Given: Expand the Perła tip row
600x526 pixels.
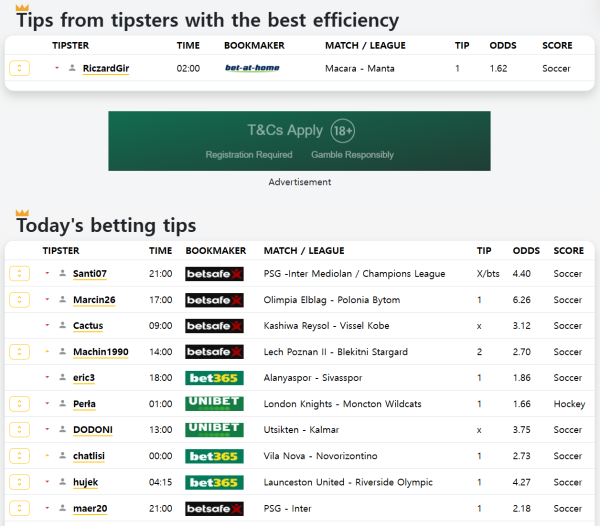Looking at the screenshot, I should [x=19, y=403].
